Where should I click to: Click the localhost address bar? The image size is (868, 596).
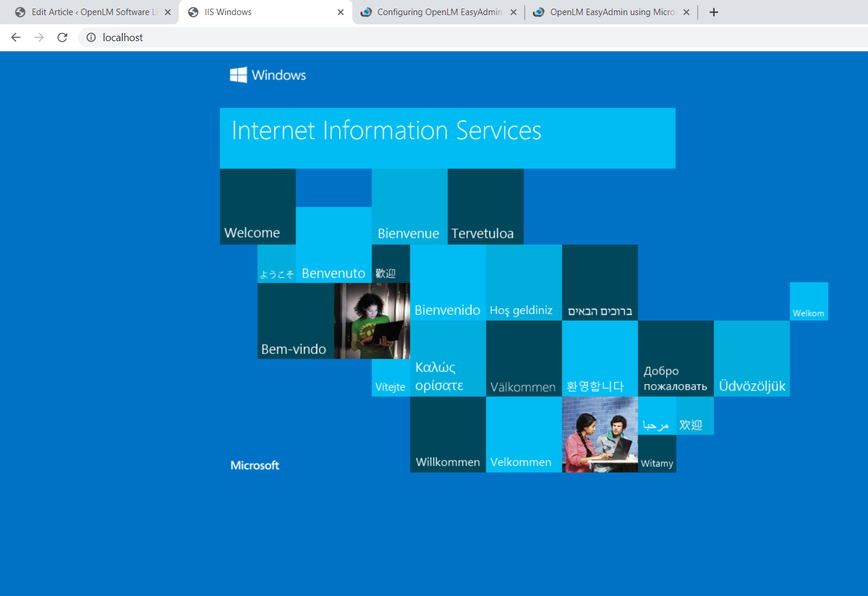click(405, 38)
